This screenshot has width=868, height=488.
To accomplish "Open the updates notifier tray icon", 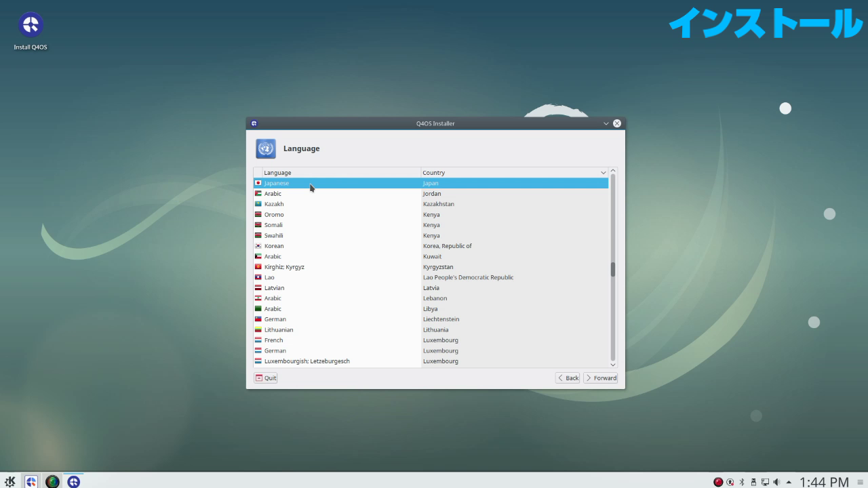I will coord(730,482).
